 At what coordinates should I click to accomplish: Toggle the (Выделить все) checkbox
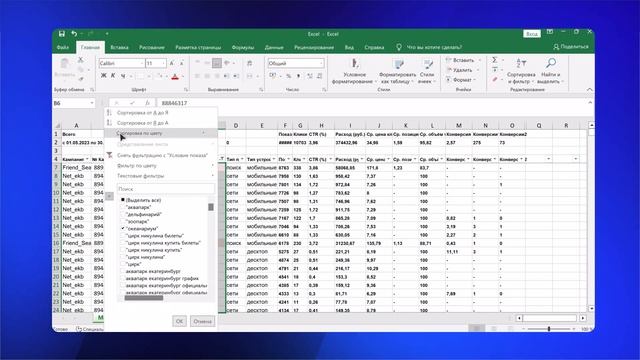tap(122, 200)
